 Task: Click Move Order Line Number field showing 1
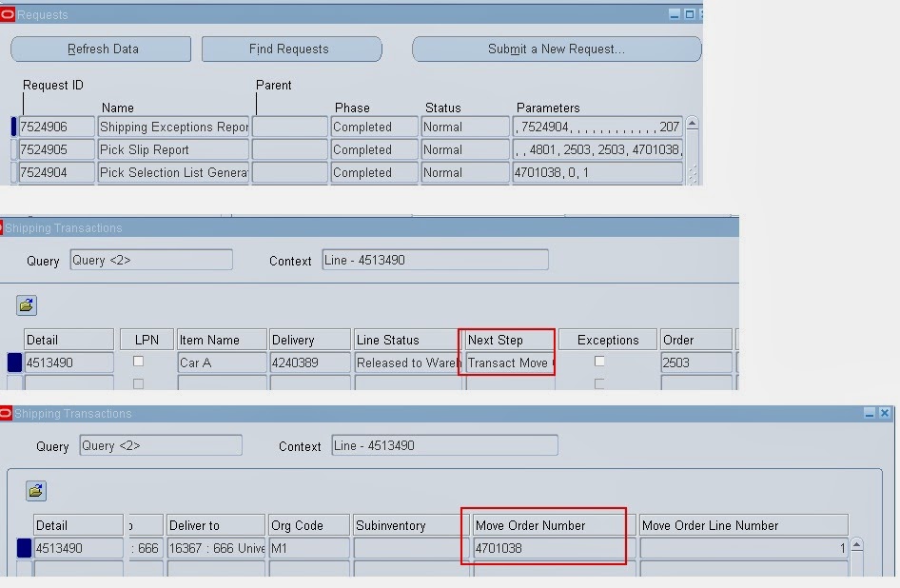point(744,548)
